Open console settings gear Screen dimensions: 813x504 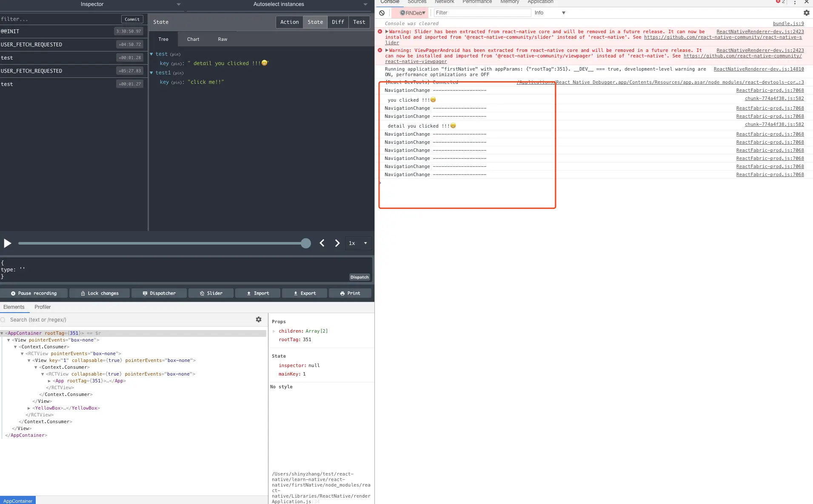[806, 13]
